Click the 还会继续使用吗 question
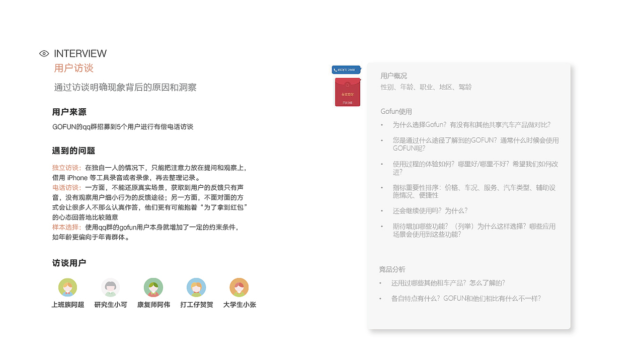 [x=430, y=210]
